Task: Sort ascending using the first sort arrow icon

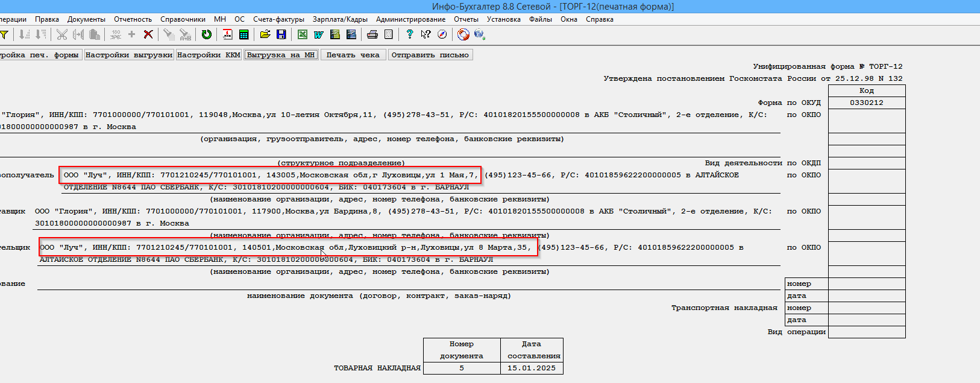Action: [x=24, y=34]
